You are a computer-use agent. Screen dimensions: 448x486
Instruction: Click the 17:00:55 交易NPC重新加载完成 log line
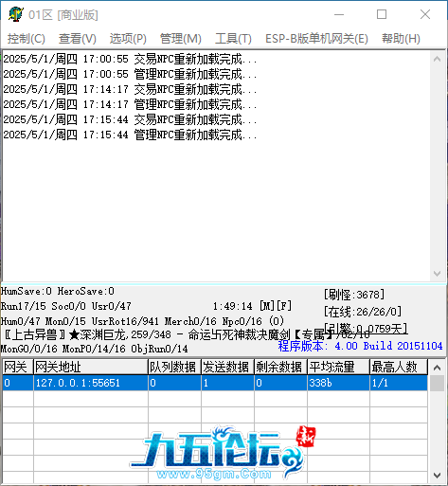pos(130,59)
